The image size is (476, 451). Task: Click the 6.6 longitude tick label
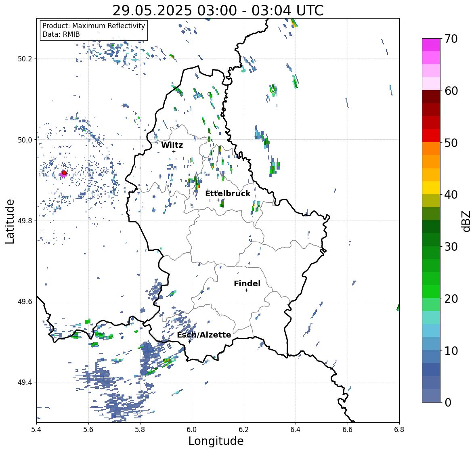348,430
